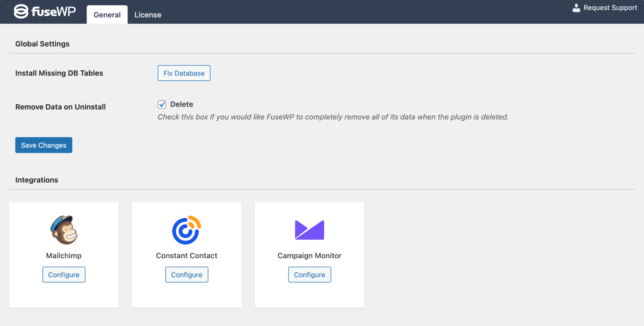
Task: Click the Remove Data on Uninstall label
Action: 60,107
